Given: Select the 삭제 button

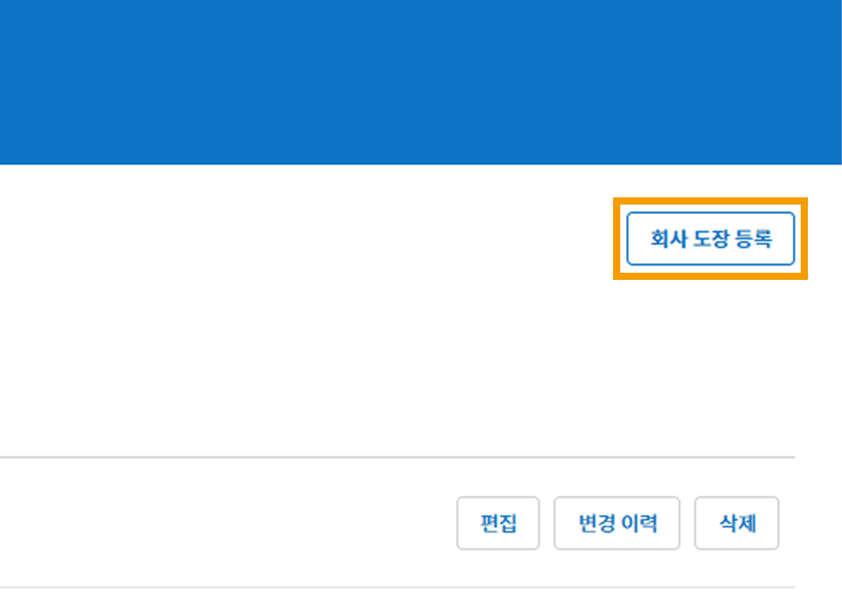Looking at the screenshot, I should coord(737,523).
